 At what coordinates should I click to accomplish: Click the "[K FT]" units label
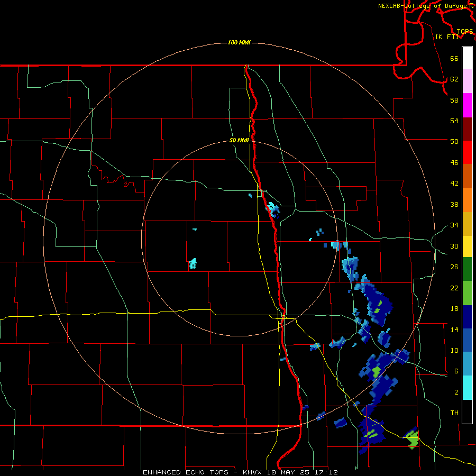tap(447, 36)
